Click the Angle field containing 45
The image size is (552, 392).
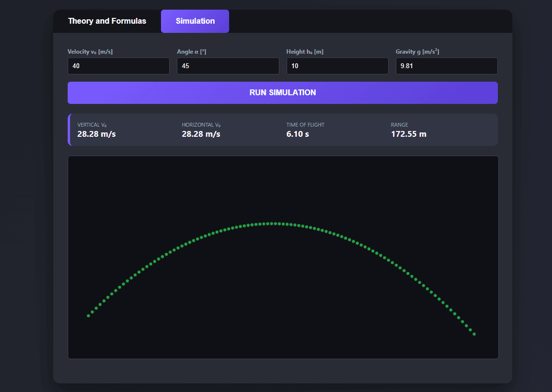[228, 66]
